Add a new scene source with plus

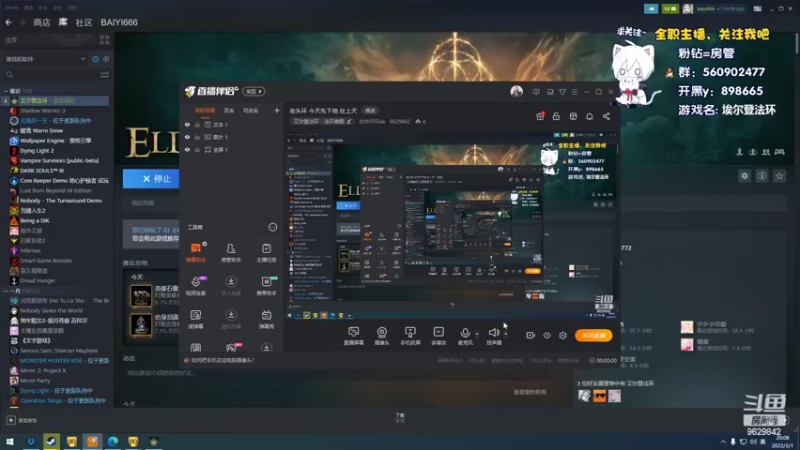277,110
